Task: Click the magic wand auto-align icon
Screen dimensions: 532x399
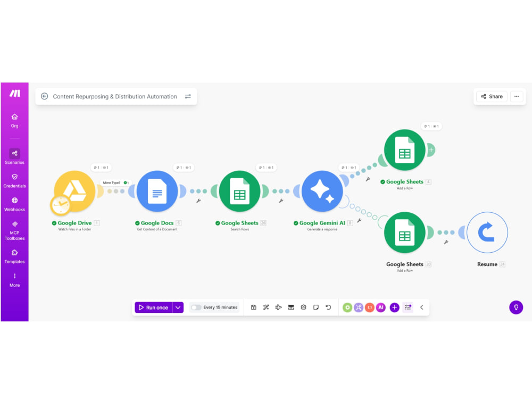Action: coord(266,307)
